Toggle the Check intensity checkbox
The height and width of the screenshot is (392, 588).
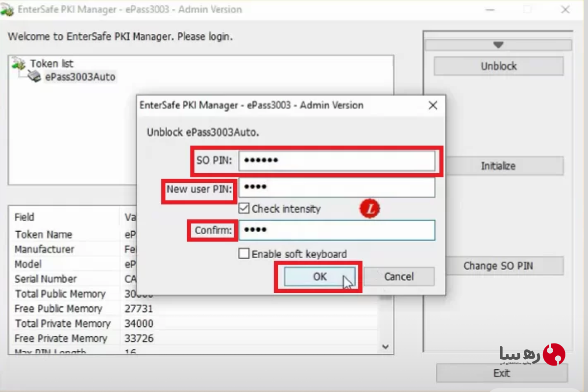244,209
